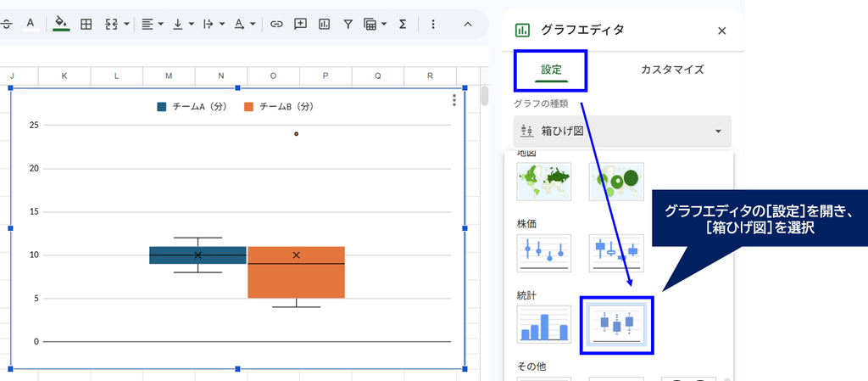Open the toolbar more options menu
The width and height of the screenshot is (868, 381).
433,24
